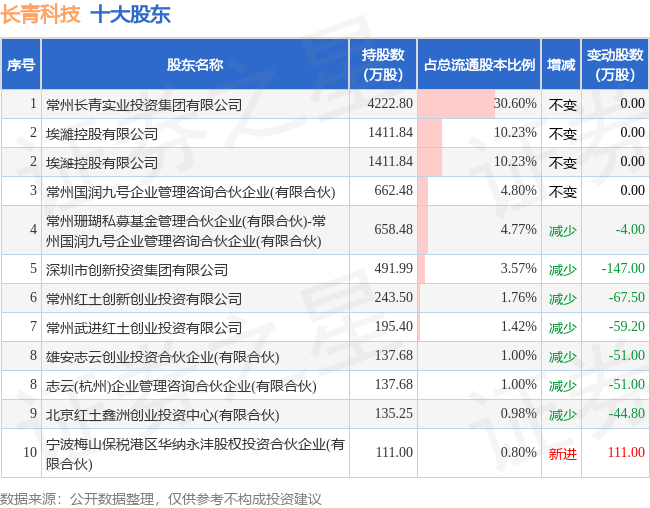Click 不变 in the 常州长青实业 row

coord(563,105)
